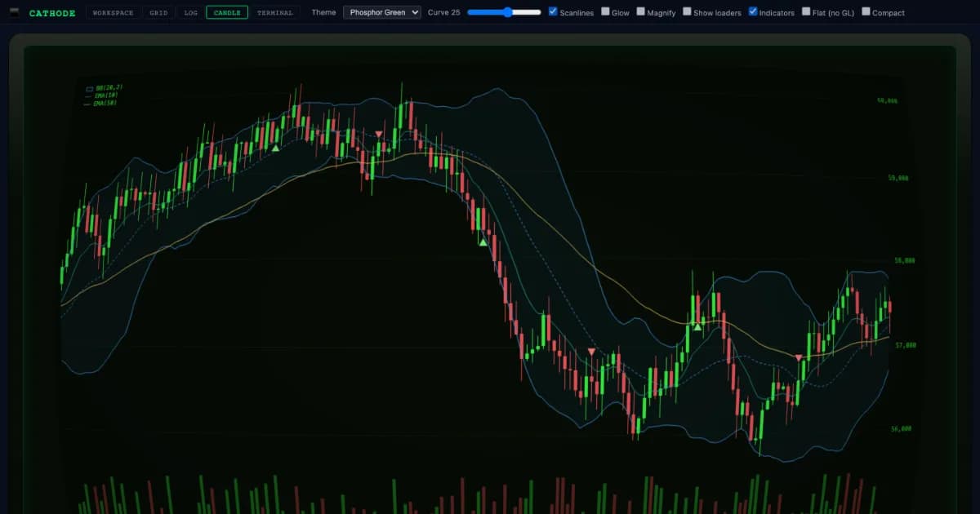Disable the Scanlines checkbox

pos(554,11)
